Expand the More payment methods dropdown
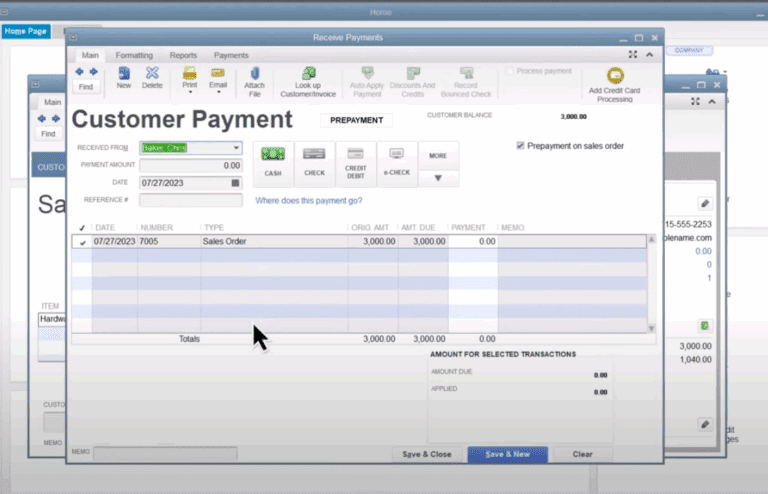The width and height of the screenshot is (768, 494). point(438,179)
